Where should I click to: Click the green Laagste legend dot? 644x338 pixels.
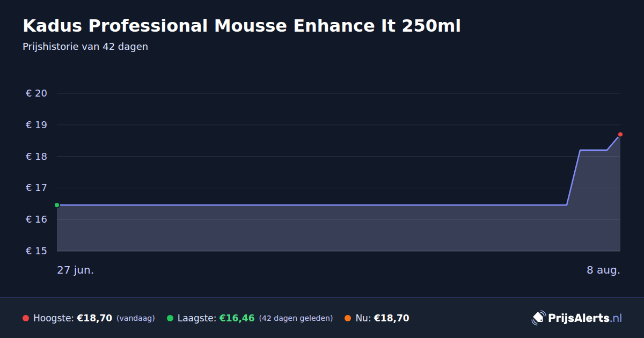[x=170, y=318]
